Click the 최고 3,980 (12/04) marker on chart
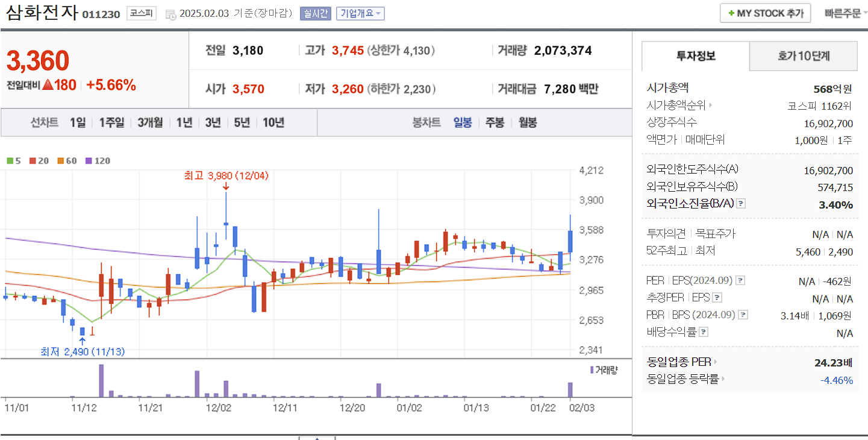 point(226,176)
